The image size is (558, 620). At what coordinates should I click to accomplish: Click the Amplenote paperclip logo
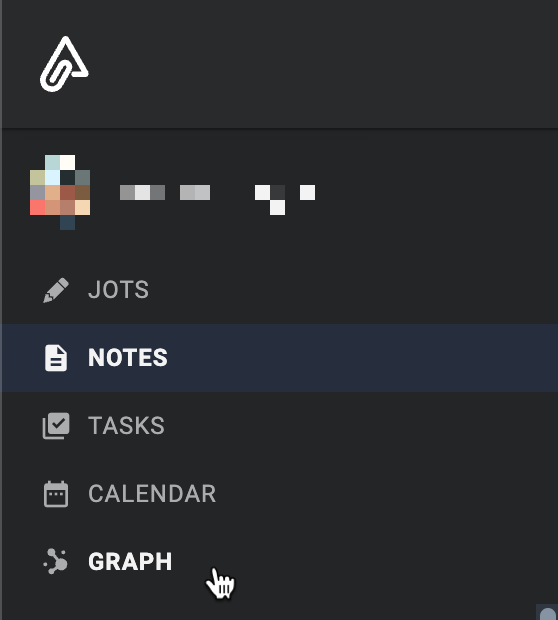(64, 64)
